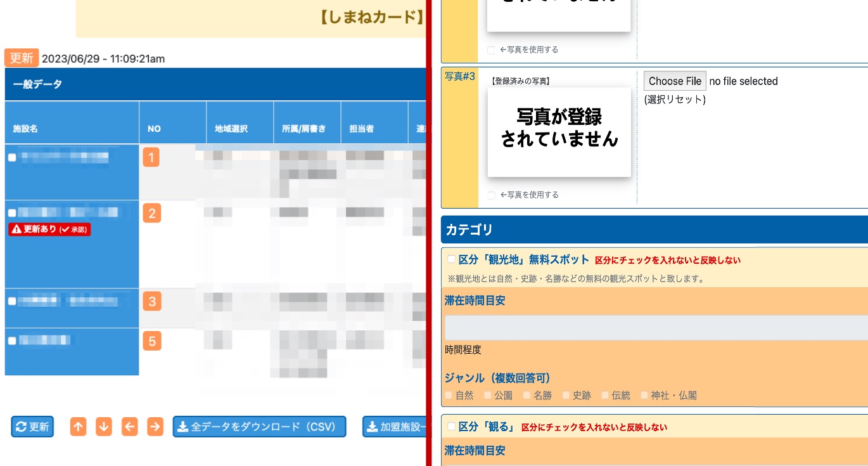The image size is (868, 466).
Task: Click the 写真#3 placeholder thumbnail
Action: [559, 132]
